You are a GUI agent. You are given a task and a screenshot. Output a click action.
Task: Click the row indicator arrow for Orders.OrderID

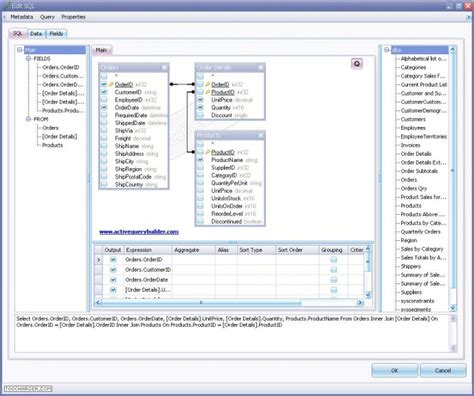click(98, 260)
